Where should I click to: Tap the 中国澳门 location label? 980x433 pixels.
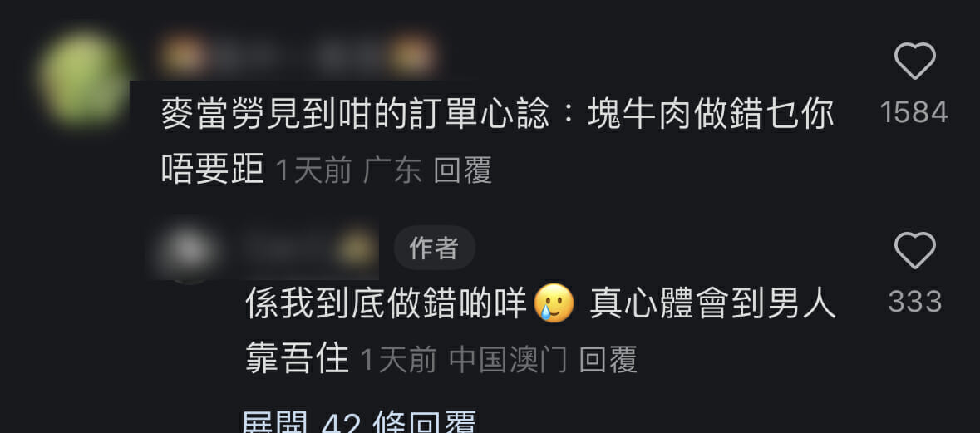[x=508, y=360]
